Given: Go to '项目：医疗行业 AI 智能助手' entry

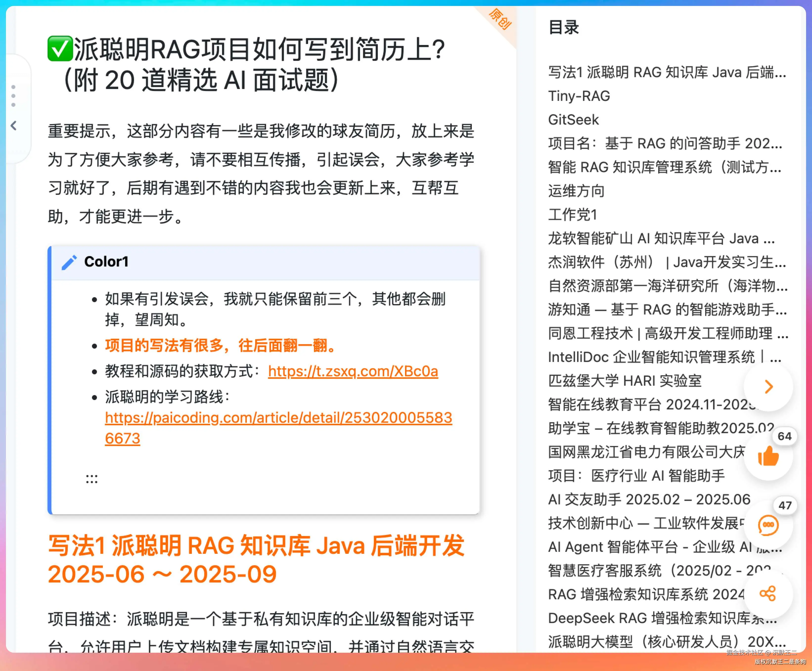Looking at the screenshot, I should pos(636,476).
